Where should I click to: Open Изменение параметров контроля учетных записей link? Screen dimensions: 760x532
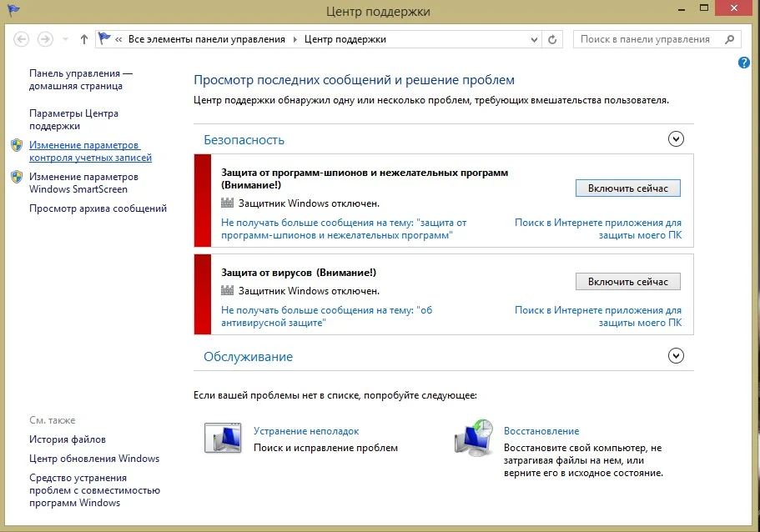[90, 151]
